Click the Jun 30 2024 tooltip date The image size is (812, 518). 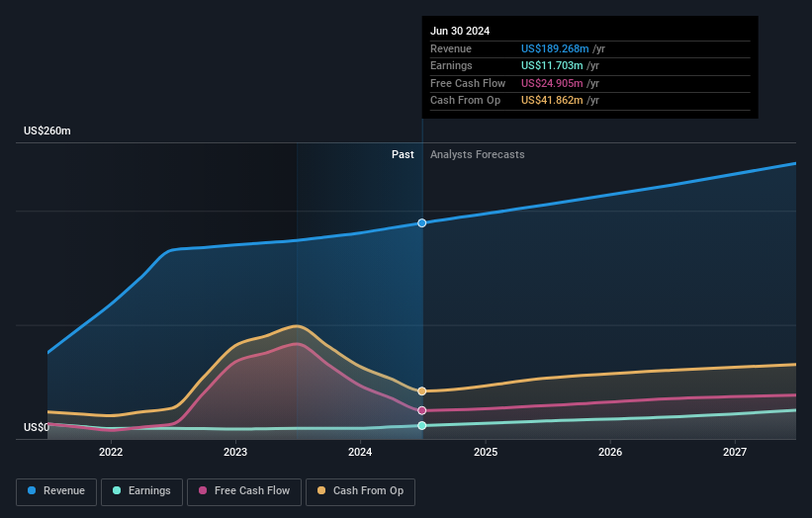(x=460, y=31)
